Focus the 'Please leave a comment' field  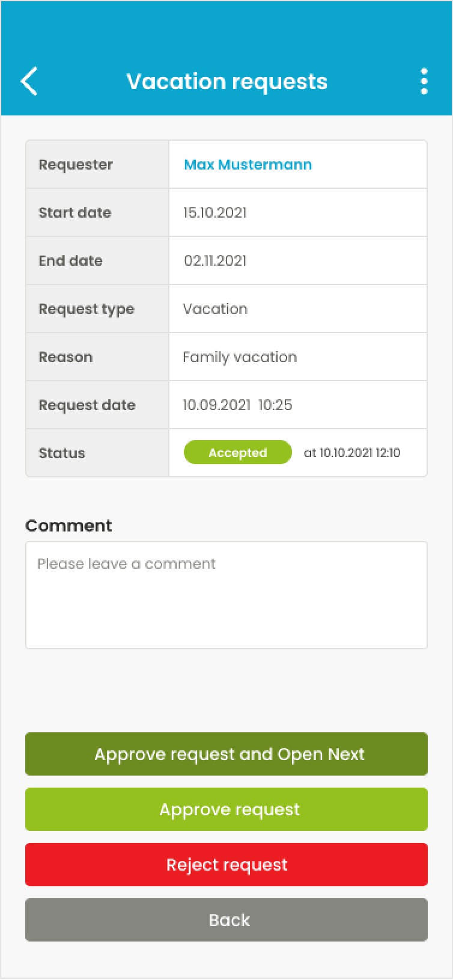tap(226, 595)
